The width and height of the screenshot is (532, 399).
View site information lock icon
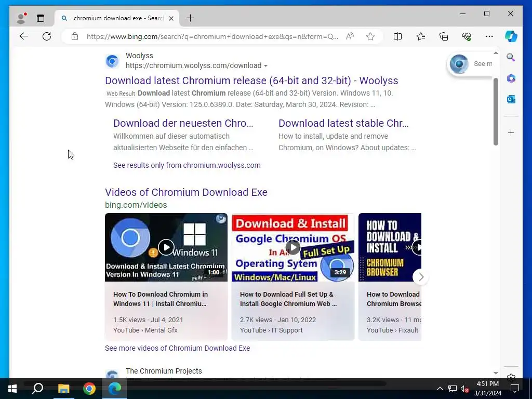[x=75, y=36]
